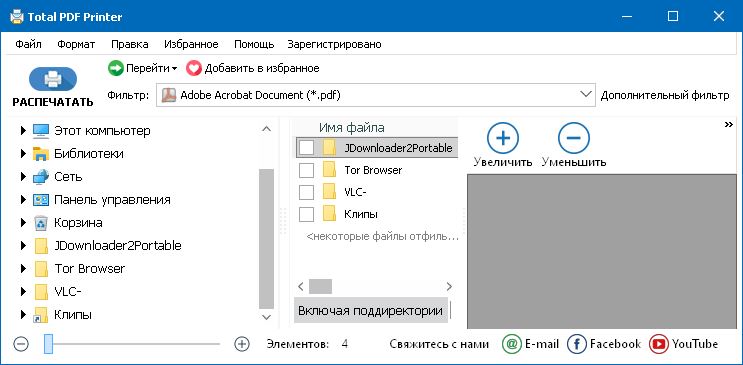This screenshot has height=365, width=743.
Task: Click the Библиотеки folder icon in tree
Action: pyautogui.click(x=41, y=154)
